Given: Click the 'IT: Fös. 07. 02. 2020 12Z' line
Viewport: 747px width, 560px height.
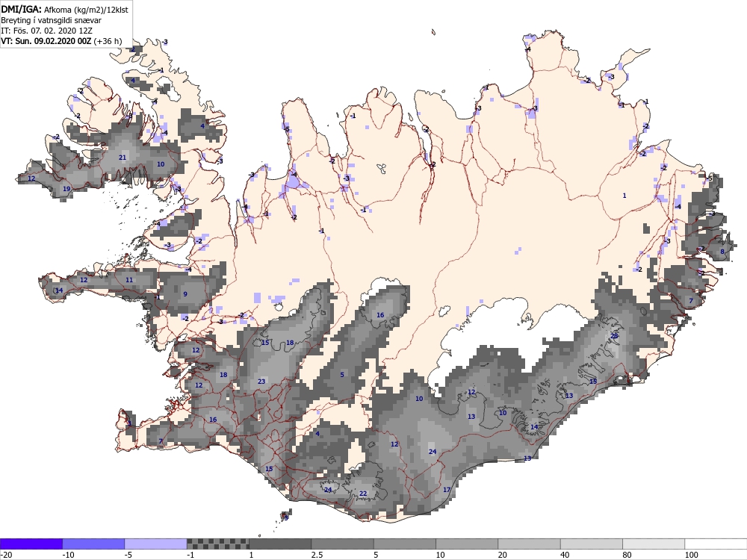Looking at the screenshot, I should click(46, 31).
